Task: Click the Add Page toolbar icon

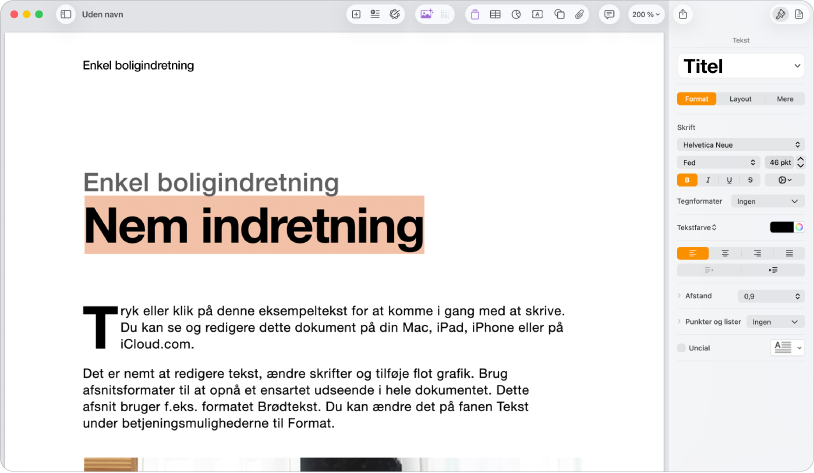Action: pyautogui.click(x=356, y=15)
